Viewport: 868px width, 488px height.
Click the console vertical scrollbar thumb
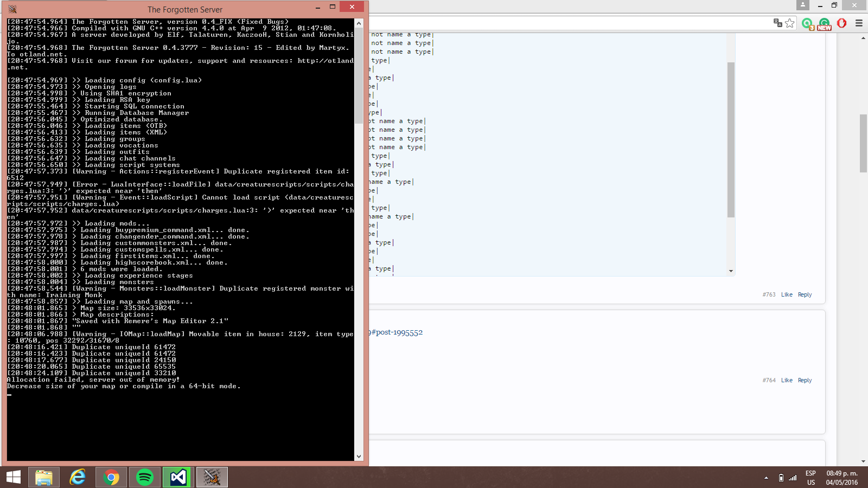(359, 76)
